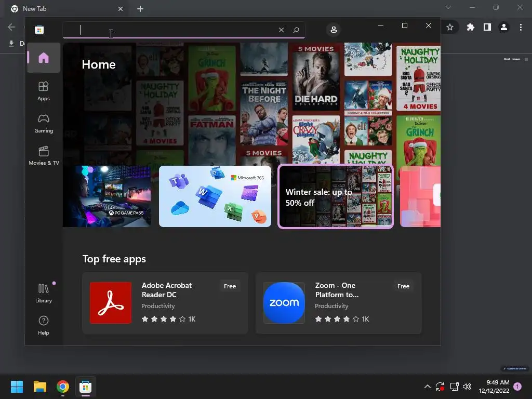The image size is (532, 399).
Task: Open File Explorer from taskbar
Action: click(x=39, y=387)
